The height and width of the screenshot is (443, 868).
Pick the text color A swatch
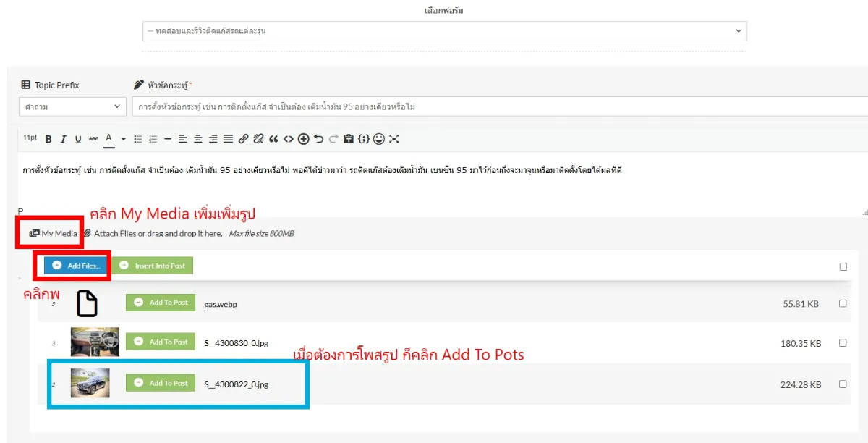click(109, 138)
